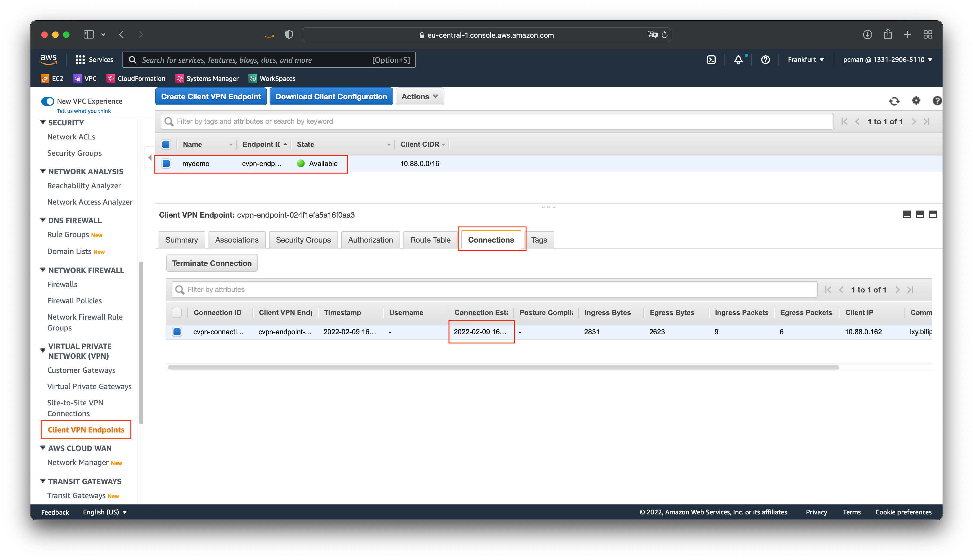Focus the endpoints tag filter field

tap(497, 122)
